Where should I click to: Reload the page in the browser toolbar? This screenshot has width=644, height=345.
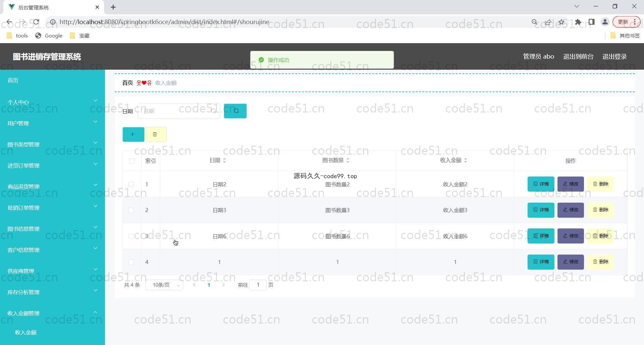[x=36, y=22]
